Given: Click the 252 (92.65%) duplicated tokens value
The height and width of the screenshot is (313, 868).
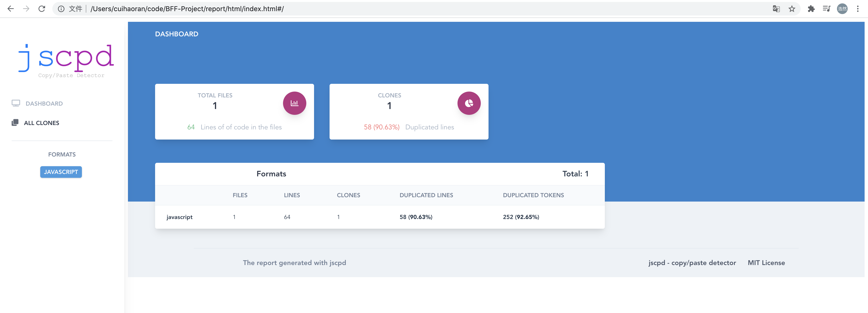Looking at the screenshot, I should coord(521,217).
